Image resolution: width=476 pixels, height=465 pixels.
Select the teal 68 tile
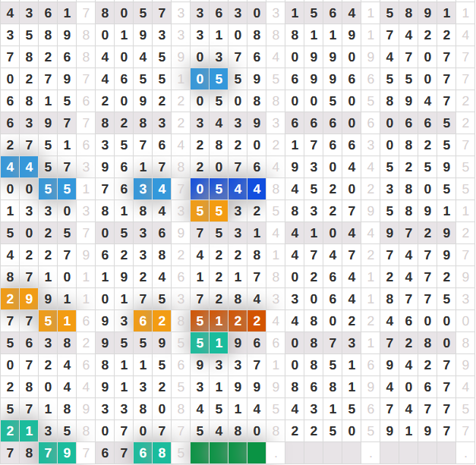pyautogui.click(x=152, y=453)
